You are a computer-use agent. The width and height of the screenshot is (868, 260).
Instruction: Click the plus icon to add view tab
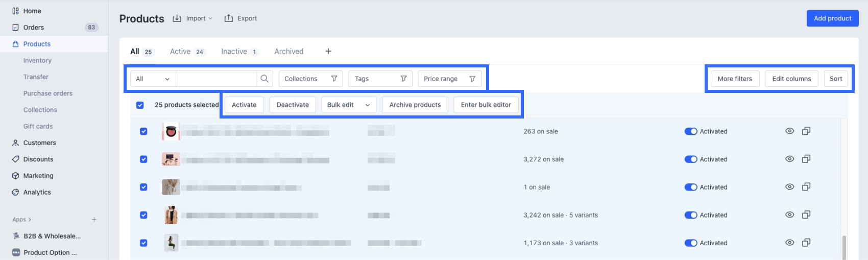pyautogui.click(x=328, y=52)
